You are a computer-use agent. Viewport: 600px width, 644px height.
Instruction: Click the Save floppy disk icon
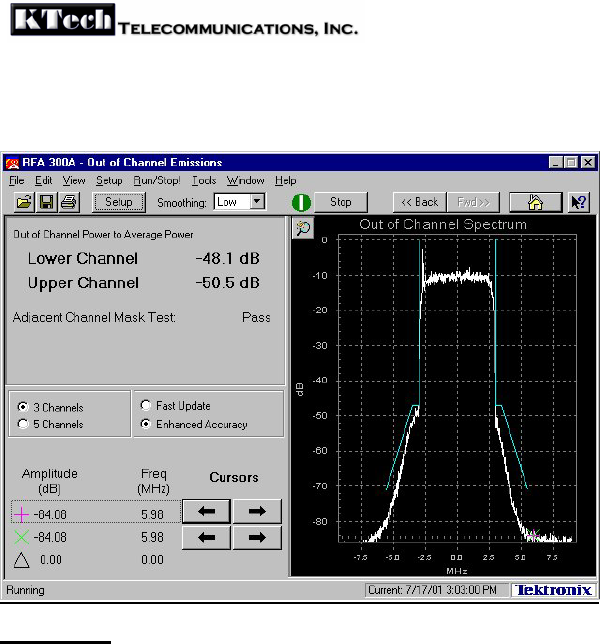pos(45,202)
